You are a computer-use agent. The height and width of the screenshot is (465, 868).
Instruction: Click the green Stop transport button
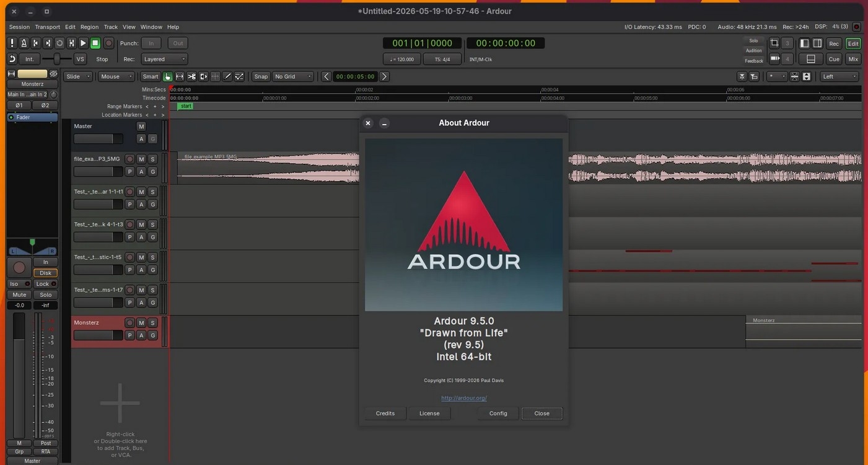[x=95, y=43]
